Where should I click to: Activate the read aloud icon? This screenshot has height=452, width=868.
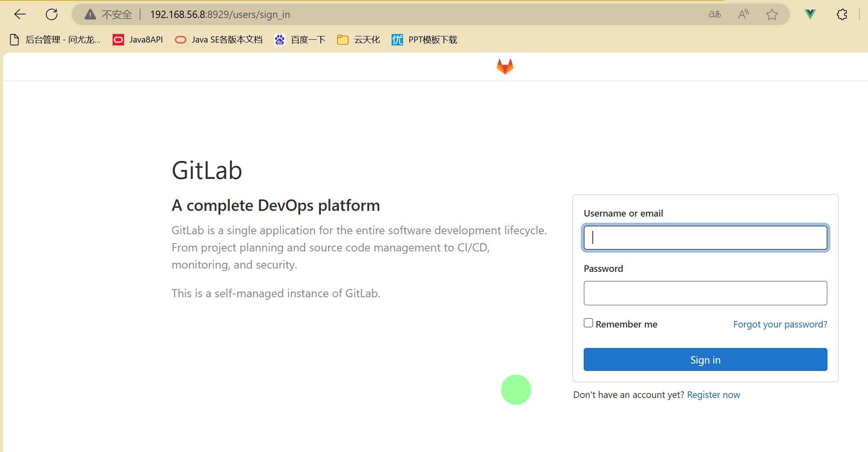tap(743, 15)
